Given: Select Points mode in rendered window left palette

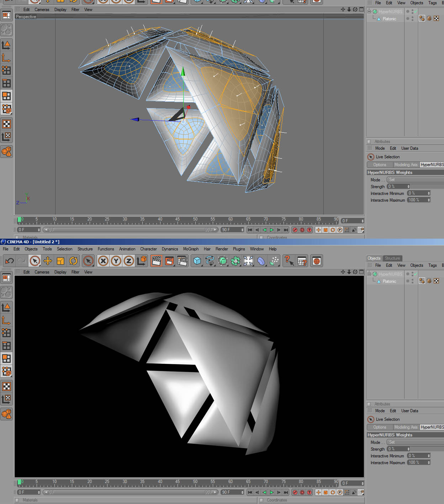Looking at the screenshot, I should point(6,333).
